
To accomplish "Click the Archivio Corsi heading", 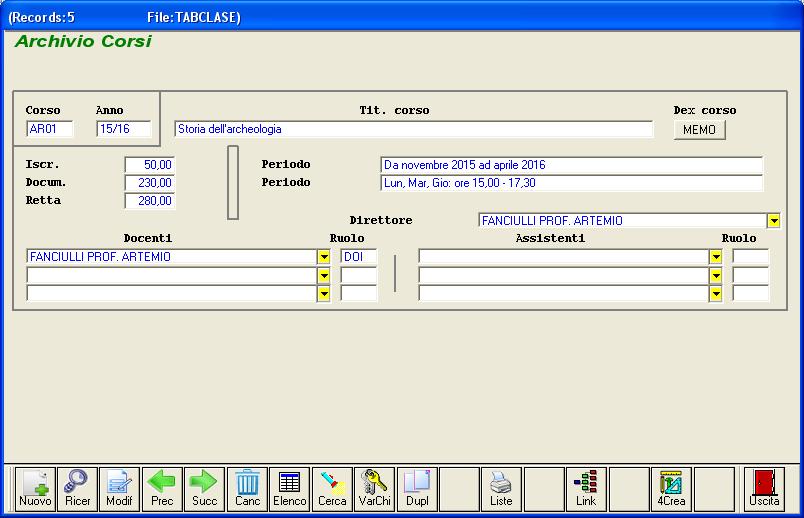I will coord(83,41).
